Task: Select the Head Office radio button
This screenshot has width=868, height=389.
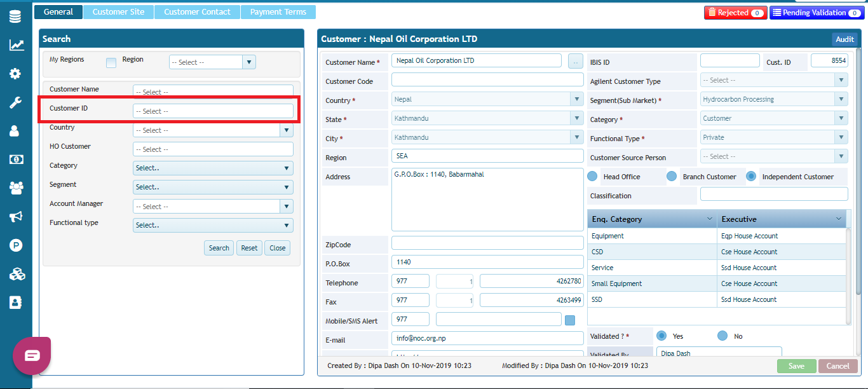Action: pyautogui.click(x=592, y=176)
